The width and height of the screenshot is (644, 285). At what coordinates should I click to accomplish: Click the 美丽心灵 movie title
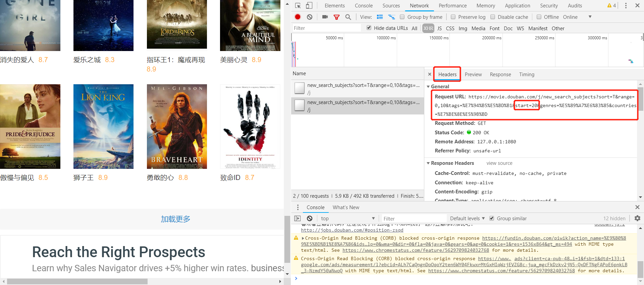click(233, 60)
